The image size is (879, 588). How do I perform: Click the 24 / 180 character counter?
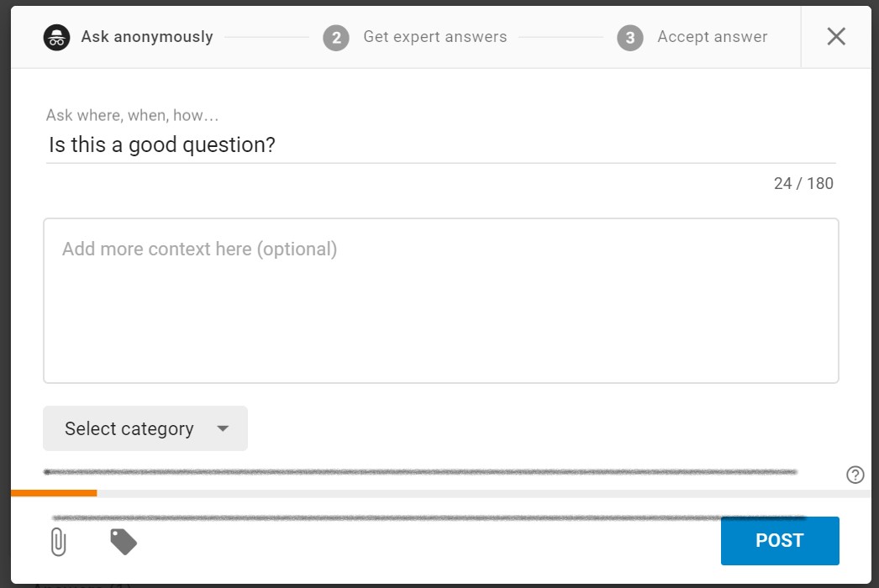[803, 183]
